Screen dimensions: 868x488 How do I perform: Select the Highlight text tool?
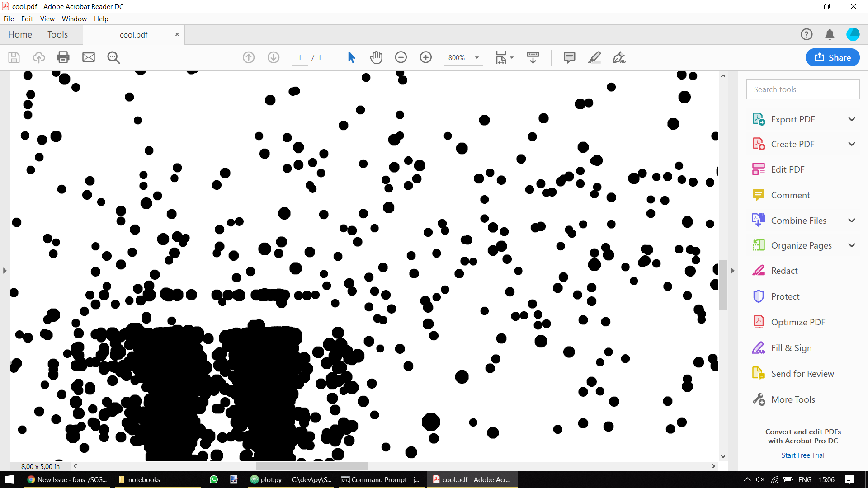[594, 57]
